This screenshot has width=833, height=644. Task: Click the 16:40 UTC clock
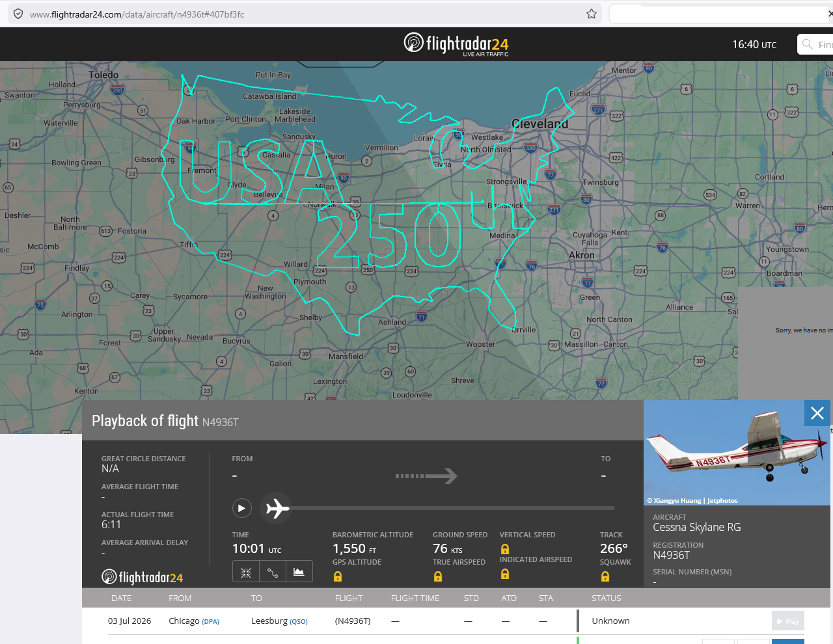click(754, 44)
